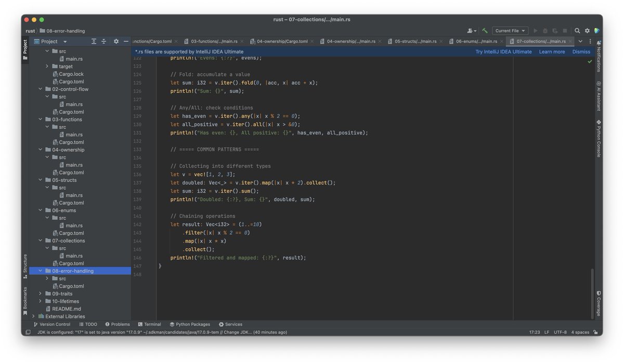Viewport: 624px width, 364px height.
Task: Close the 07-collections main.rs tab
Action: click(x=570, y=41)
